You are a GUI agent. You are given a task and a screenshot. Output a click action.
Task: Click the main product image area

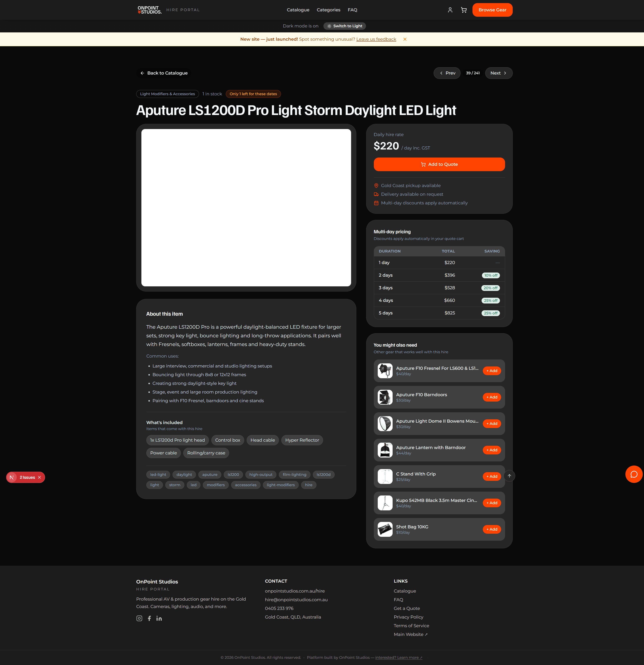point(246,208)
